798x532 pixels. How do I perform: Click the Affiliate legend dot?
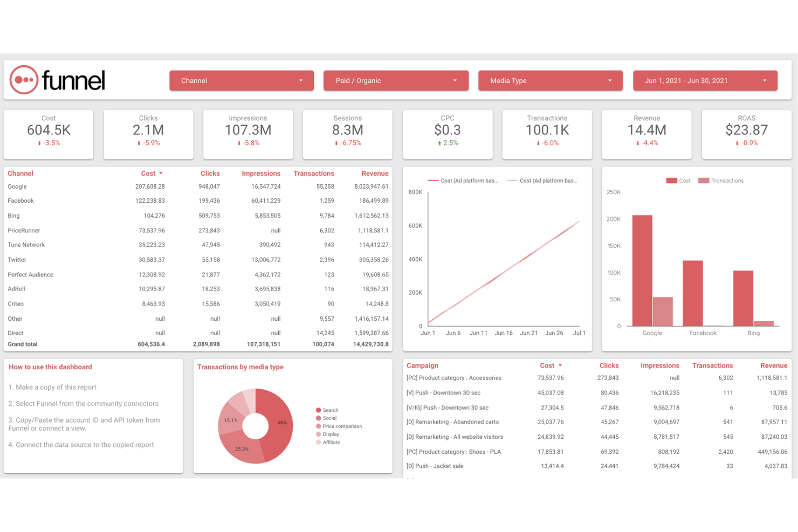pyautogui.click(x=319, y=443)
